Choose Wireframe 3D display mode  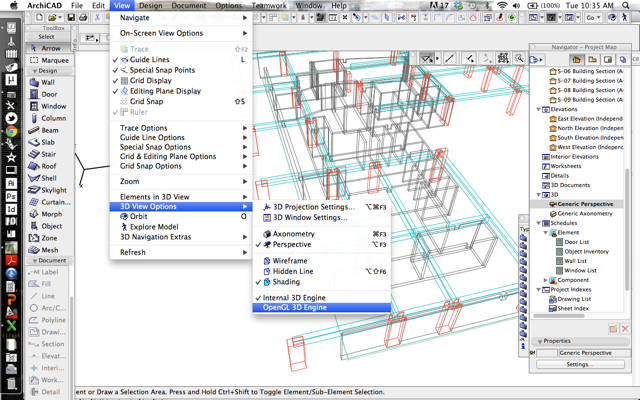(x=322, y=261)
